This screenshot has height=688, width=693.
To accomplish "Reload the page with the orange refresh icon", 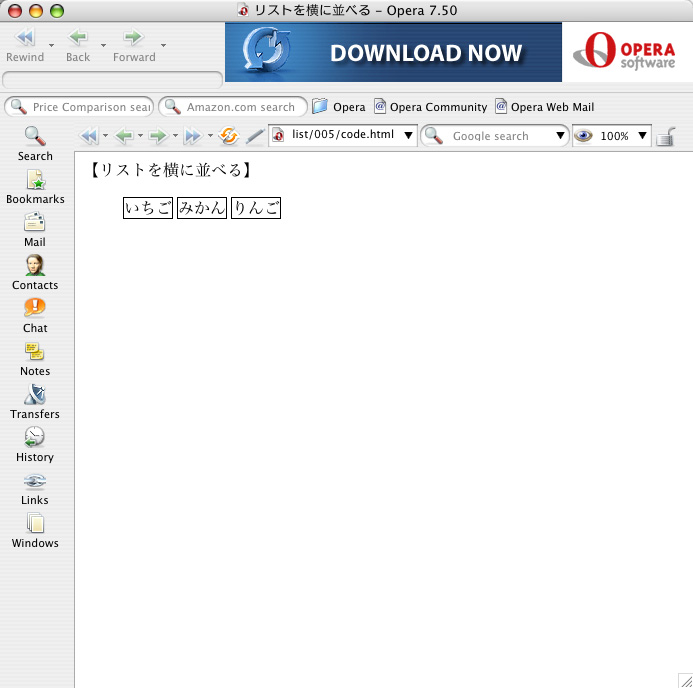I will [x=228, y=136].
